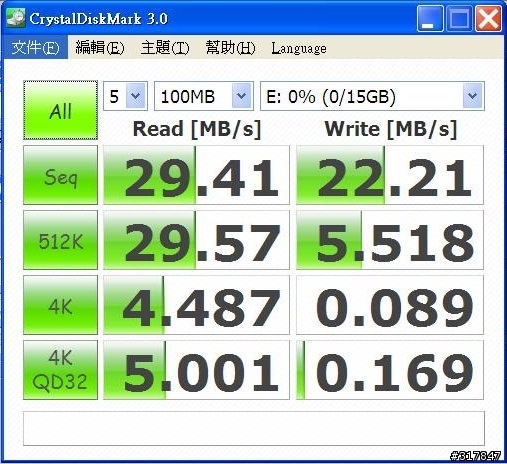Open the 主題(T) theme menu
This screenshot has width=507, height=464.
165,48
